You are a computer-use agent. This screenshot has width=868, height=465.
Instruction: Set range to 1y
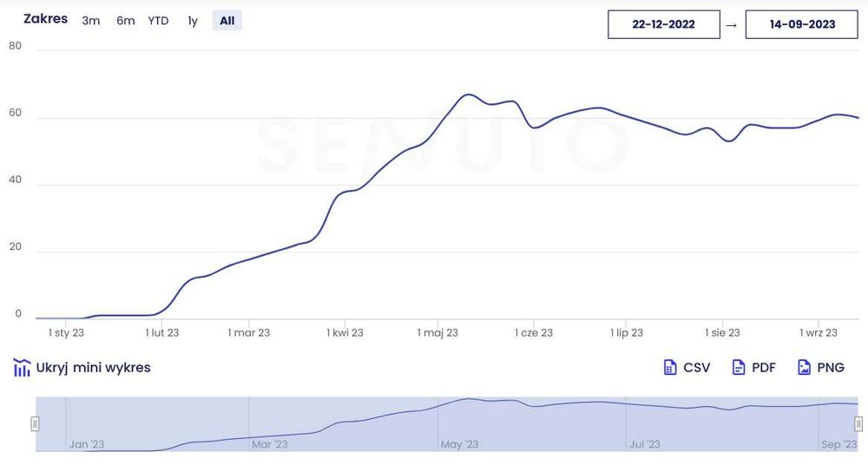(193, 21)
